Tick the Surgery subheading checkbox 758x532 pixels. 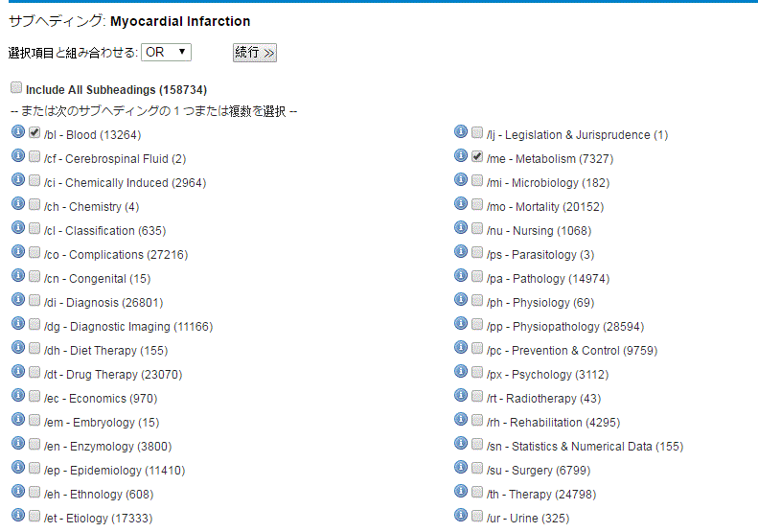476,468
